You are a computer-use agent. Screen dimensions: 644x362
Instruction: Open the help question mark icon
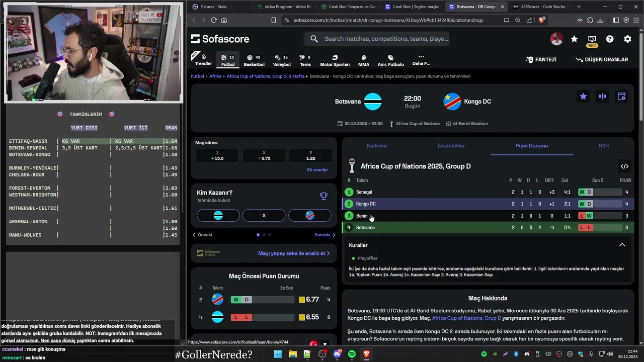(610, 39)
